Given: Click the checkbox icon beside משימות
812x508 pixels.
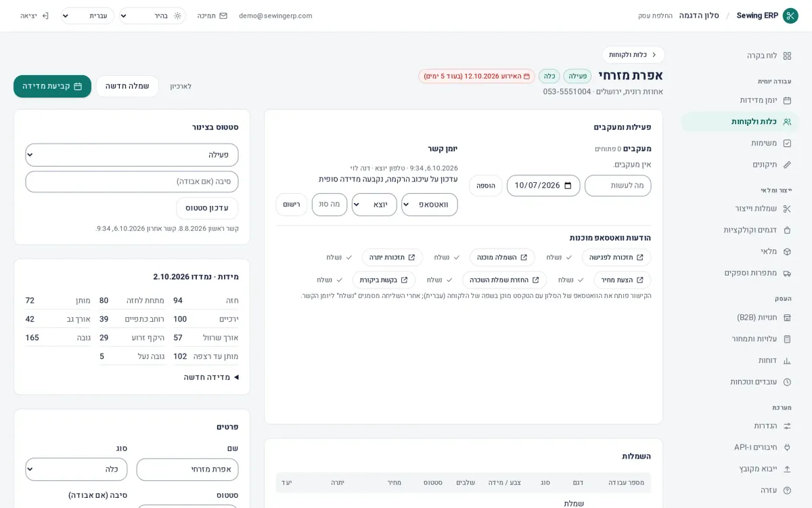Looking at the screenshot, I should pos(787,144).
